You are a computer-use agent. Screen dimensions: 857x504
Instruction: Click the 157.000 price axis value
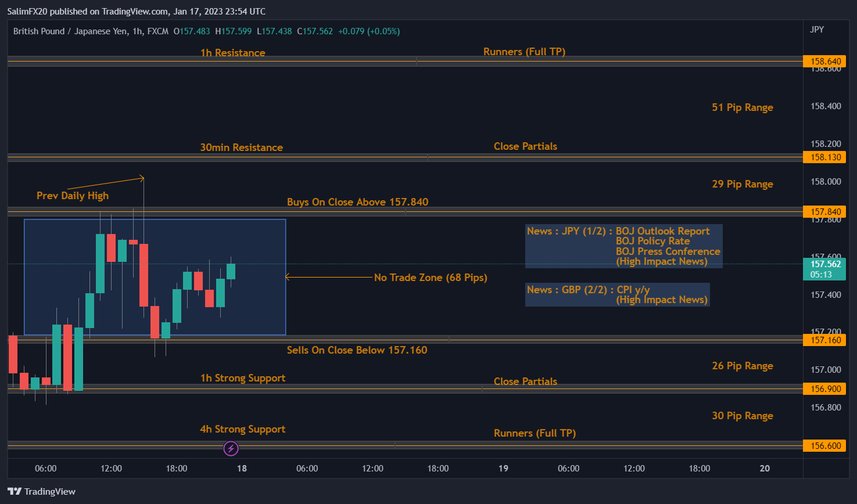point(826,370)
